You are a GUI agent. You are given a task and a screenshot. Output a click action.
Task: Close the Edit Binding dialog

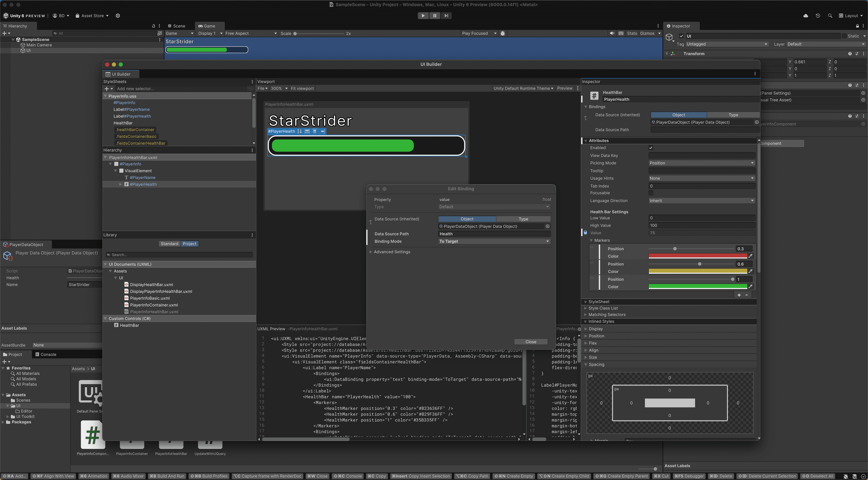point(531,341)
